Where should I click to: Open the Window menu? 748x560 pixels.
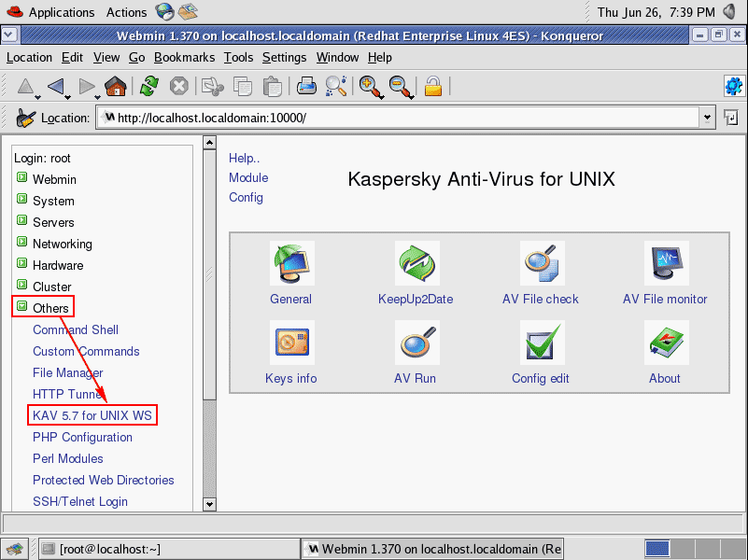tap(337, 58)
